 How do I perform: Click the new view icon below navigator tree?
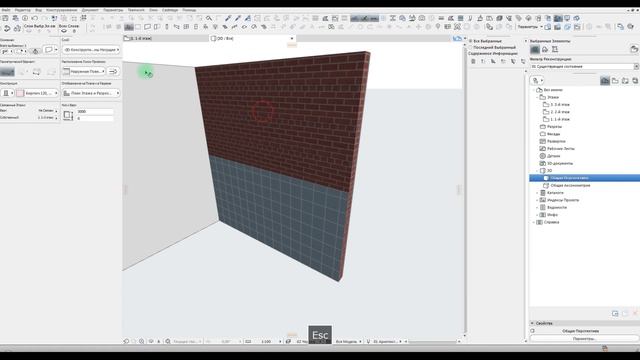[x=615, y=313]
